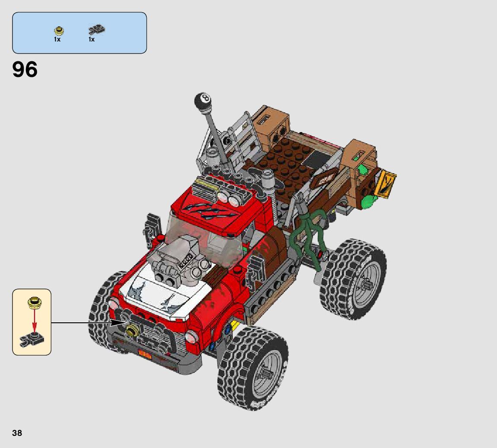The height and width of the screenshot is (448, 497).
Task: Click the page number 38
Action: pyautogui.click(x=17, y=432)
